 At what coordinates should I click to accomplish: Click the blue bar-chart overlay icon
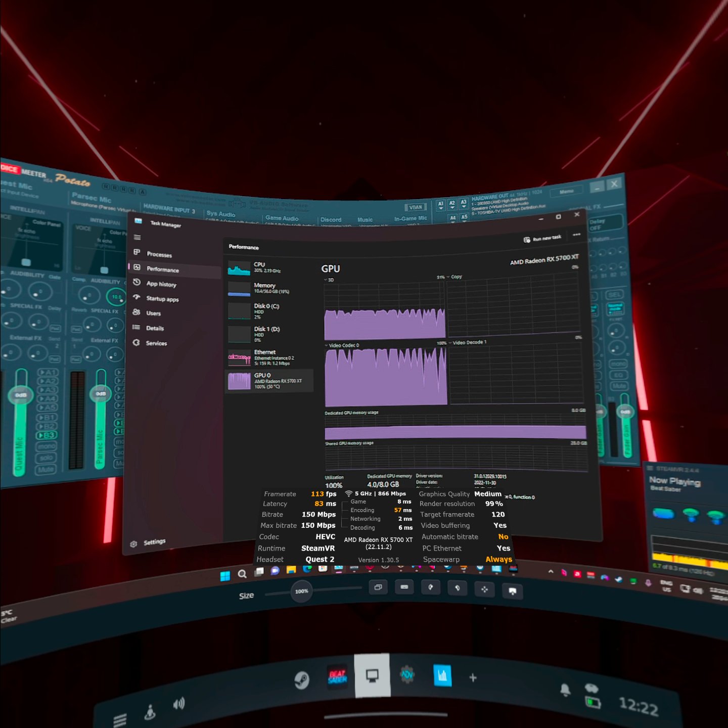[x=442, y=676]
